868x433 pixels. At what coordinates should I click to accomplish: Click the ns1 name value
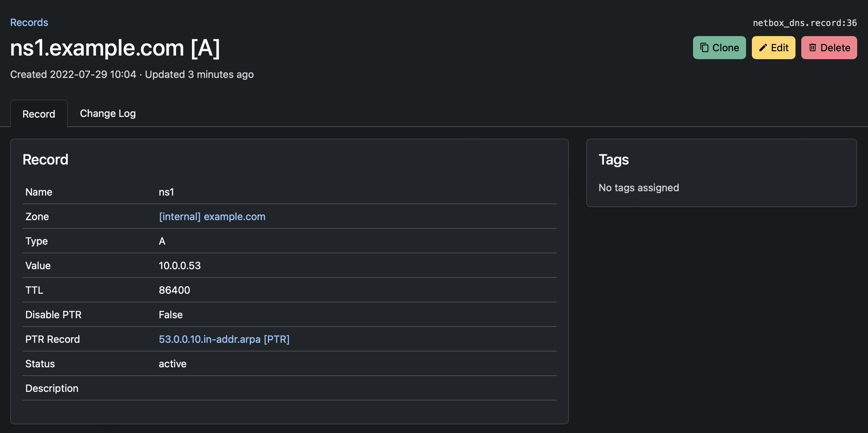pos(166,192)
